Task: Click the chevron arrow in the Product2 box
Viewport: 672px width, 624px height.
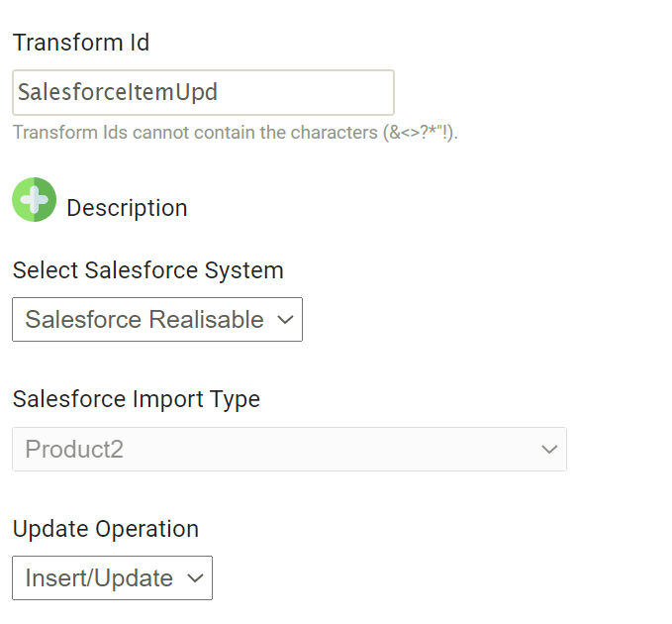Action: coord(549,450)
